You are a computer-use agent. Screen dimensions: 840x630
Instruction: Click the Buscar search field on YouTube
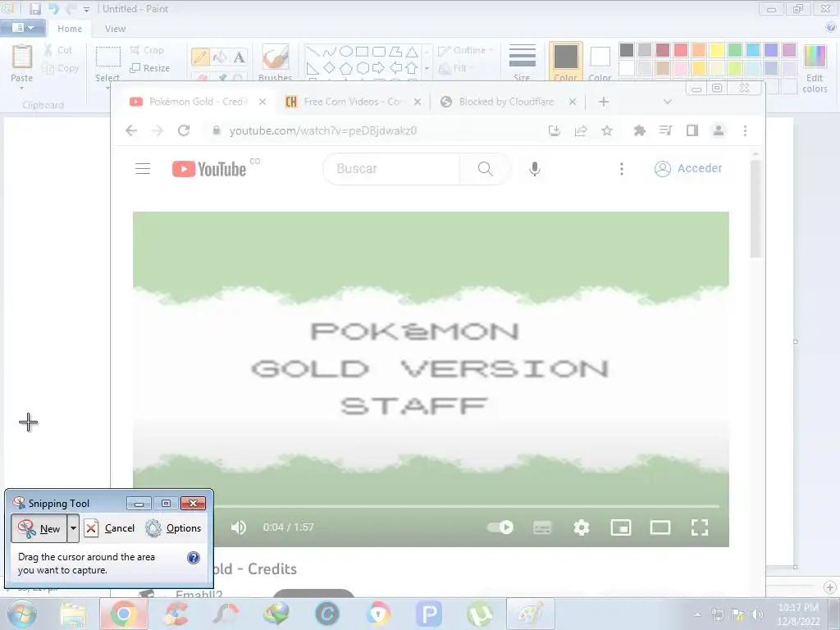pyautogui.click(x=391, y=169)
